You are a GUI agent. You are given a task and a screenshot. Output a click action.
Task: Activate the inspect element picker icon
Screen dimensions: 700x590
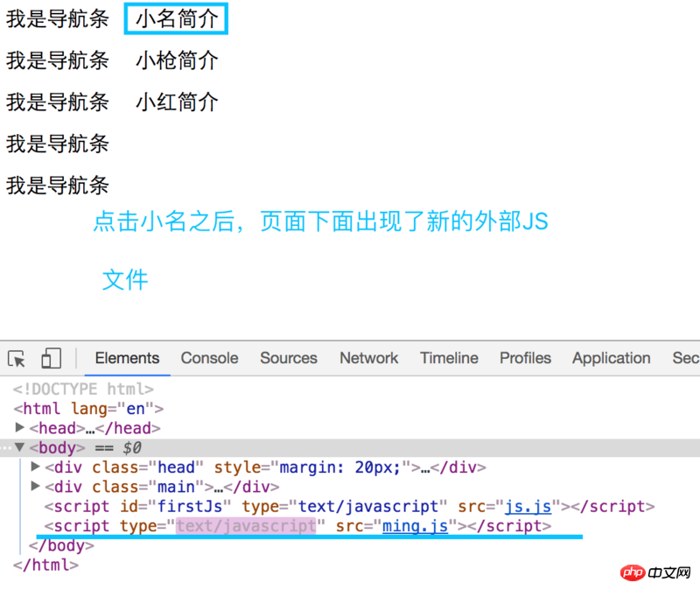point(17,359)
